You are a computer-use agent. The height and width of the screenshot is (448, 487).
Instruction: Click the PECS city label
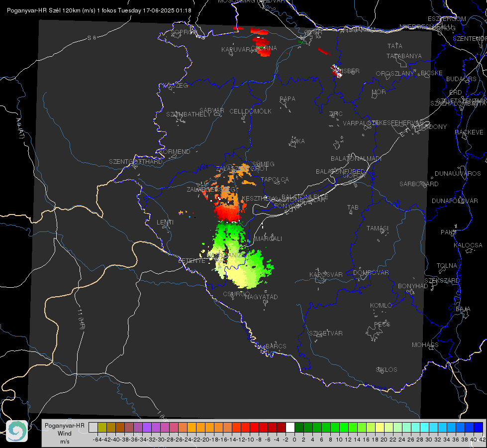(382, 324)
